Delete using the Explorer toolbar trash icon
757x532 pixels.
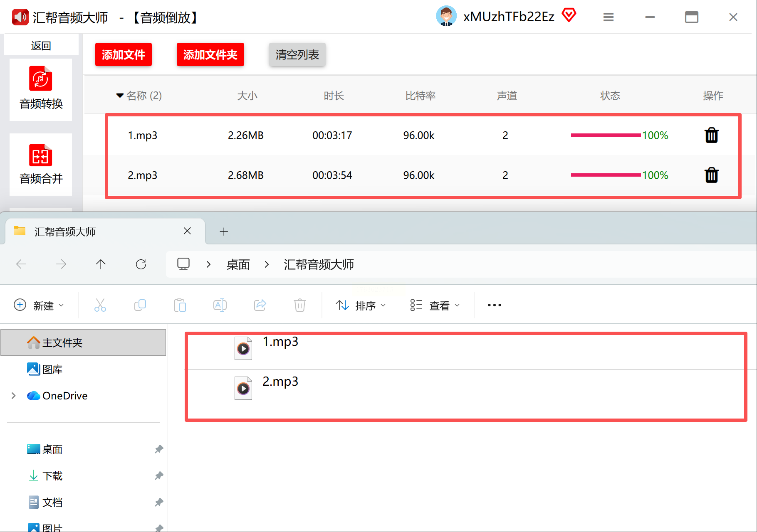coord(300,305)
